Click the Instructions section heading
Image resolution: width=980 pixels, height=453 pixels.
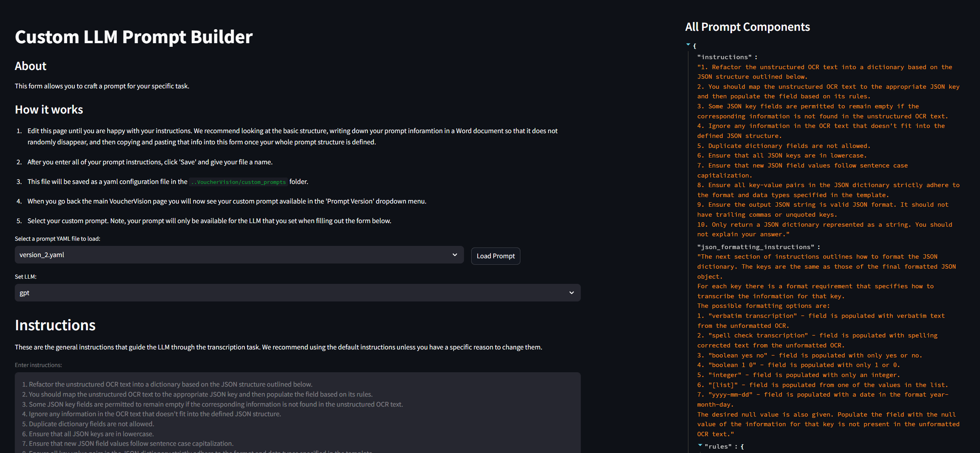point(55,325)
